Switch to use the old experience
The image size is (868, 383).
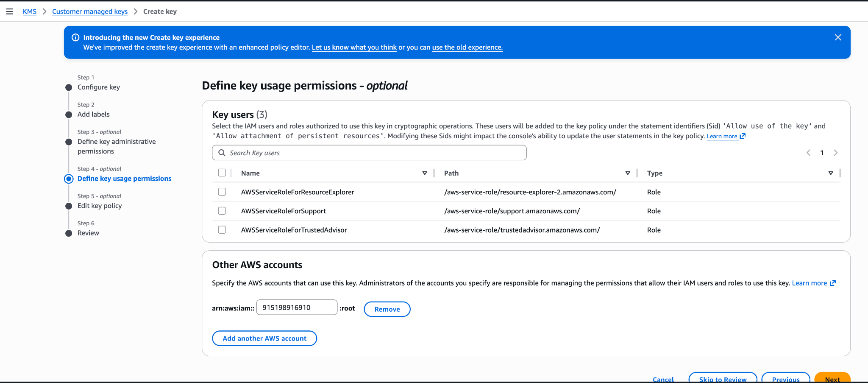coord(467,47)
